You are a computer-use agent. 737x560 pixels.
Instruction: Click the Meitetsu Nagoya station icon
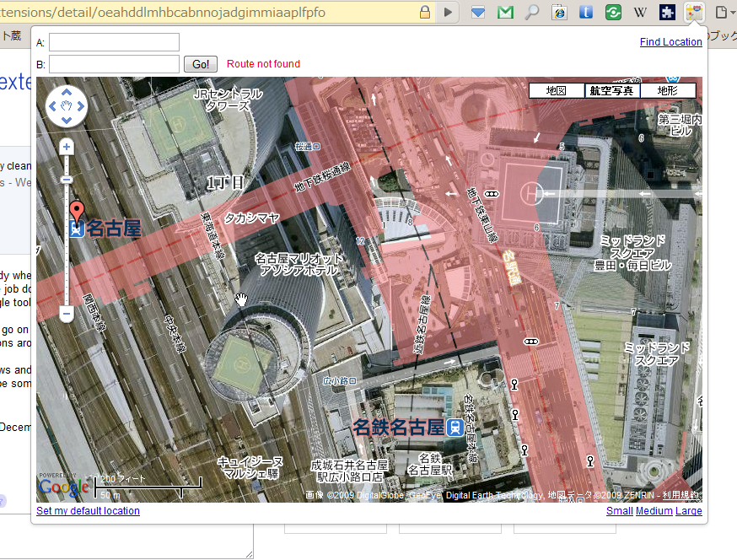455,428
